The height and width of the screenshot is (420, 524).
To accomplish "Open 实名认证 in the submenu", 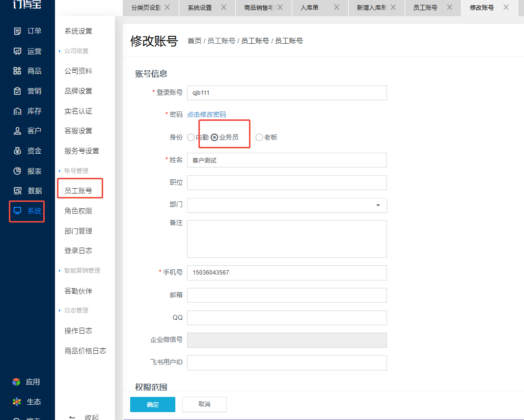I will click(x=78, y=111).
